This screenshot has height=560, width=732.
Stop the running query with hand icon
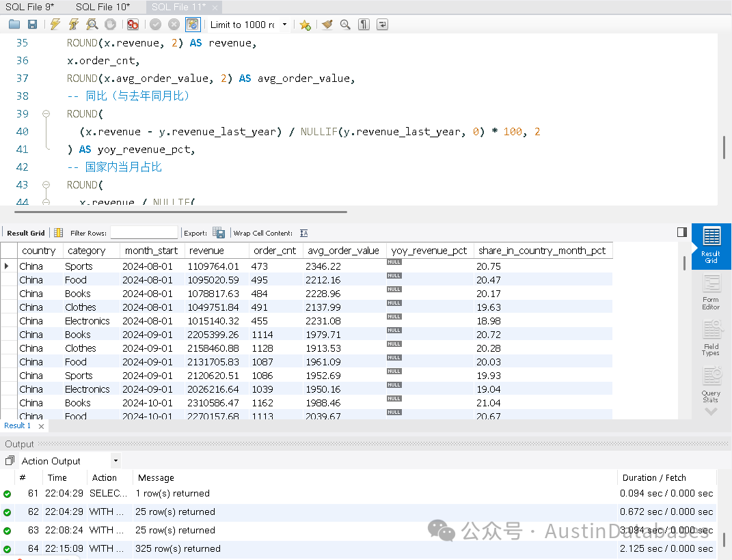(110, 25)
